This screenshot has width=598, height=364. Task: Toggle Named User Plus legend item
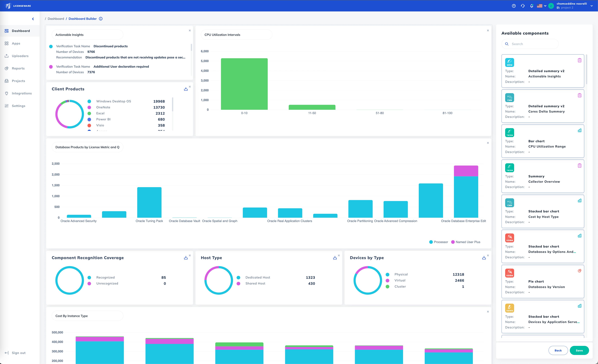(x=466, y=242)
